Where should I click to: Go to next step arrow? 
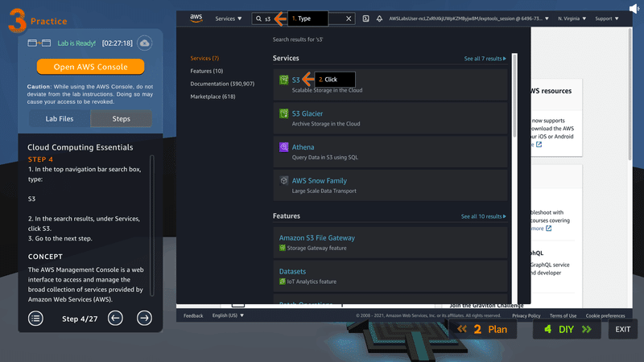[144, 318]
